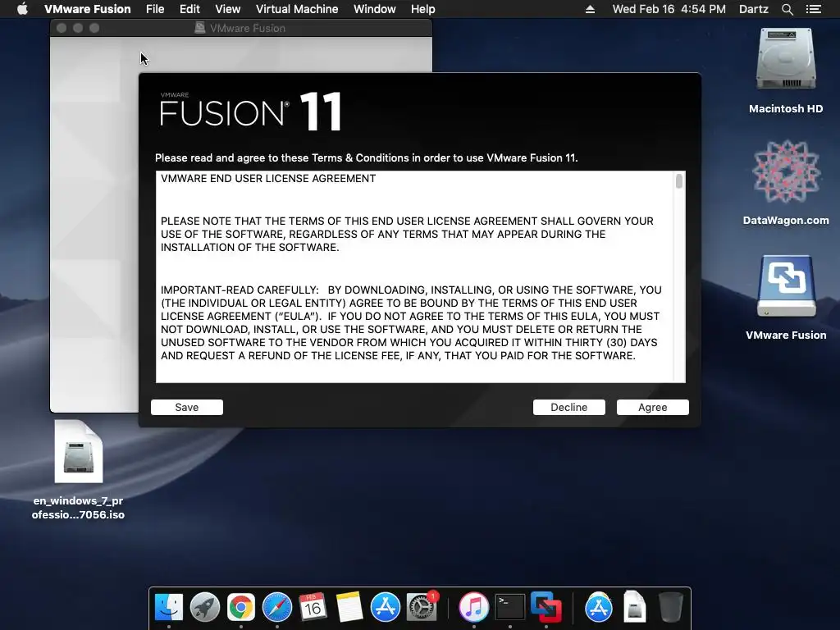Click the VMWARE END USER LICENSE AGREEMENT heading

[268, 178]
